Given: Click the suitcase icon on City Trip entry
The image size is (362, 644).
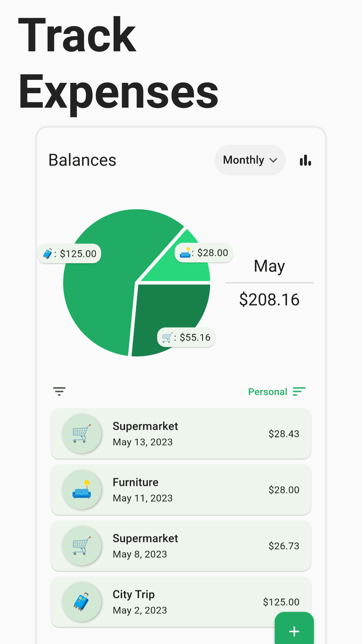Looking at the screenshot, I should click(x=81, y=602).
